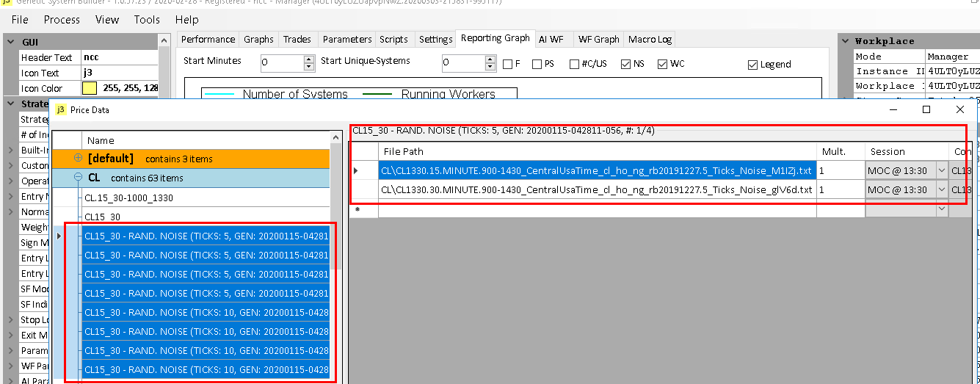Click the Start Minutes spinner up arrow
The height and width of the screenshot is (384, 980).
click(x=309, y=59)
